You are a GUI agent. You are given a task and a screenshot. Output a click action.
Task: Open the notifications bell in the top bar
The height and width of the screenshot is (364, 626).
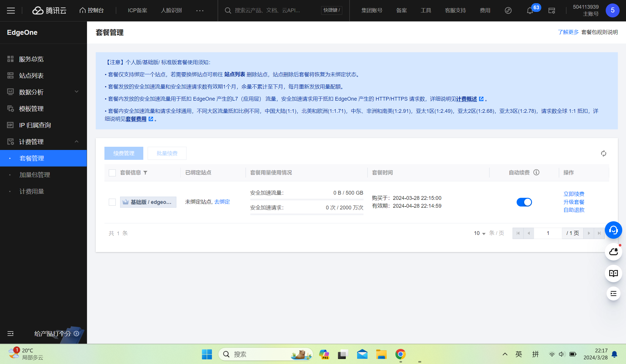[530, 10]
